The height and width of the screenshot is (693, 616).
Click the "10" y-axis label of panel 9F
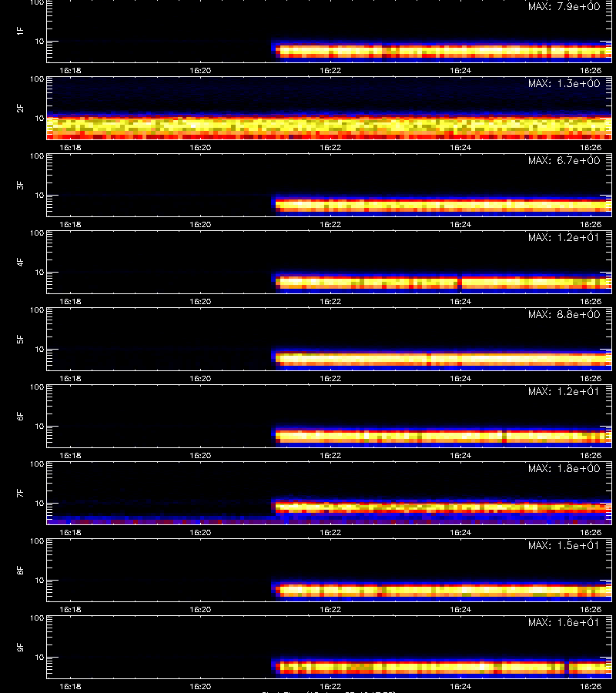point(39,658)
